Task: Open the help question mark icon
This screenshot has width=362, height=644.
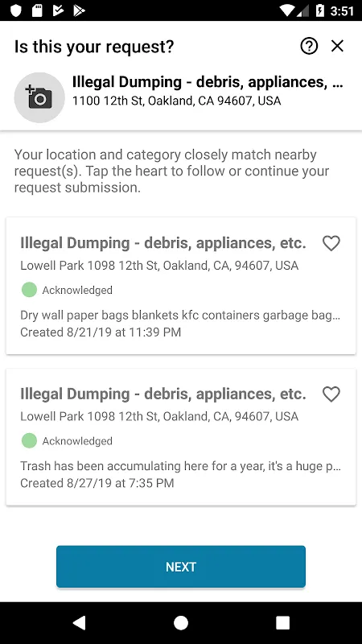Action: (309, 46)
